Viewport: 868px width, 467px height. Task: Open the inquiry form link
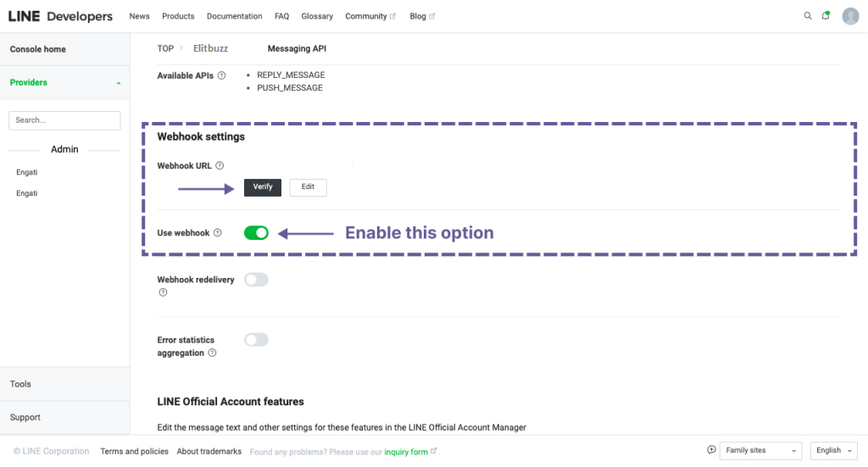(x=406, y=452)
